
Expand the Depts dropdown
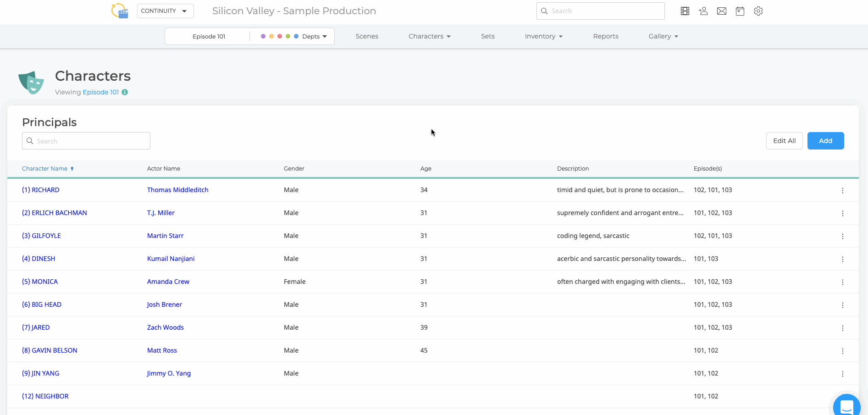click(315, 36)
